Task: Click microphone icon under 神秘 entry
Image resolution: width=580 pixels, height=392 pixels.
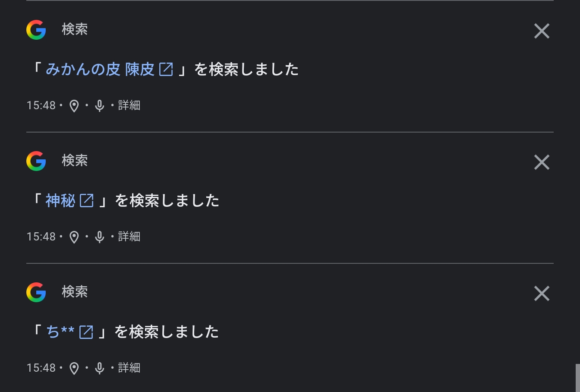Action: [100, 237]
